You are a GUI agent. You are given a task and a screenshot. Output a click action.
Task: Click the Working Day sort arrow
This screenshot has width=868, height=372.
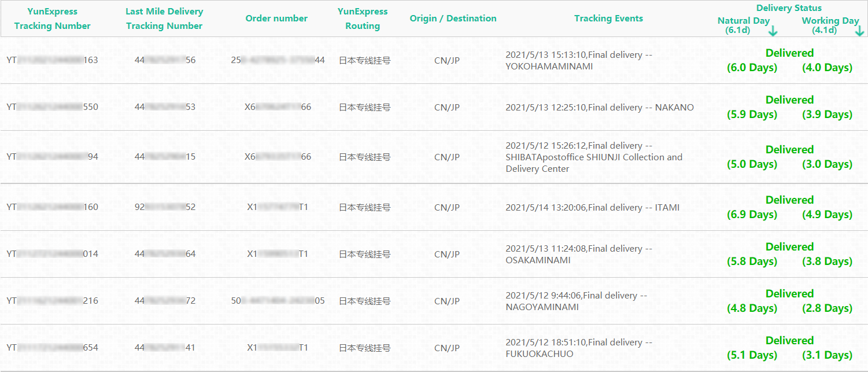coord(859,31)
